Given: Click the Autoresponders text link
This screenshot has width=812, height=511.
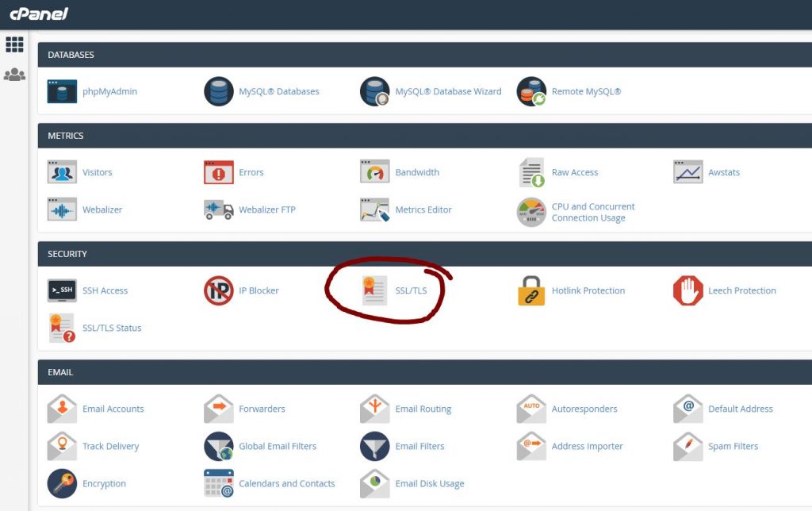Looking at the screenshot, I should click(x=584, y=409).
